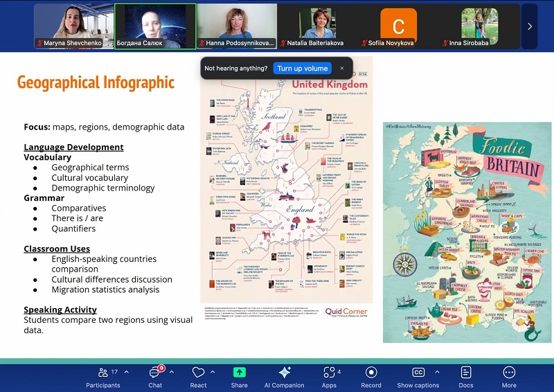554x392 pixels.
Task: Select Sofiia Novykova's participant tile
Action: coord(399,26)
